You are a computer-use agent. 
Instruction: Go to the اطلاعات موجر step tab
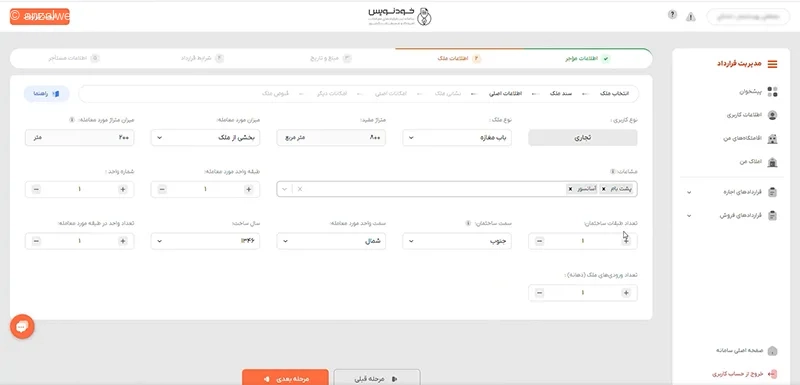tap(587, 59)
